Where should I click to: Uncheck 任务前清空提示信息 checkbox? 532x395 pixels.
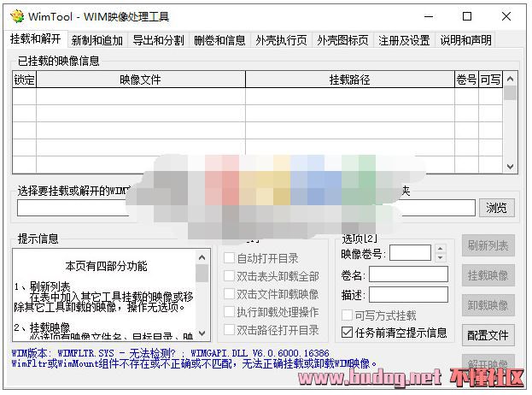click(347, 333)
